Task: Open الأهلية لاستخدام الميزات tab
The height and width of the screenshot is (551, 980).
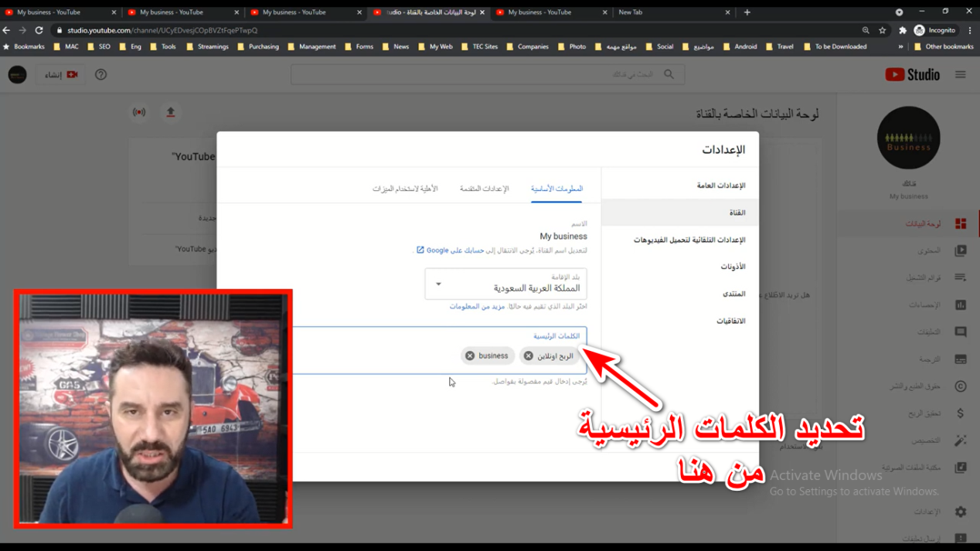Action: pyautogui.click(x=405, y=189)
